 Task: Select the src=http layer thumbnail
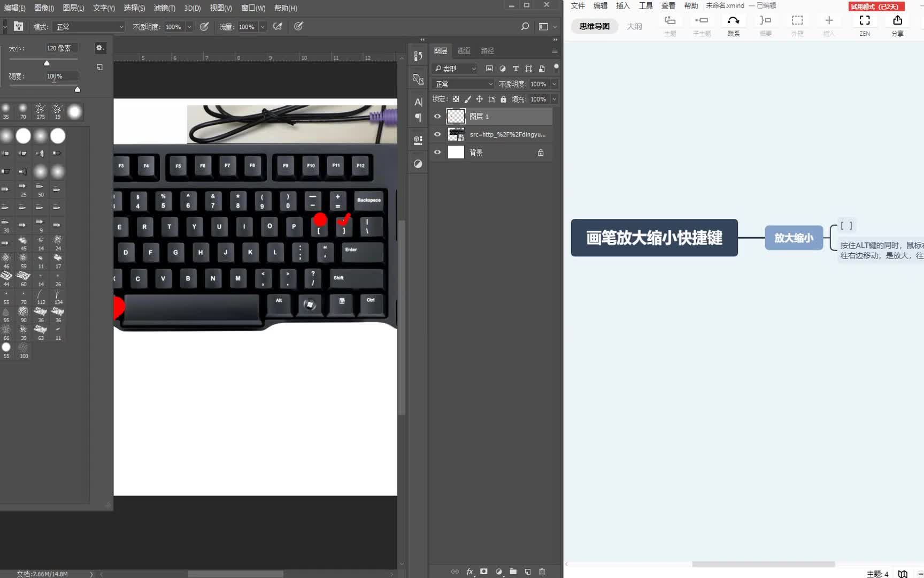click(456, 134)
